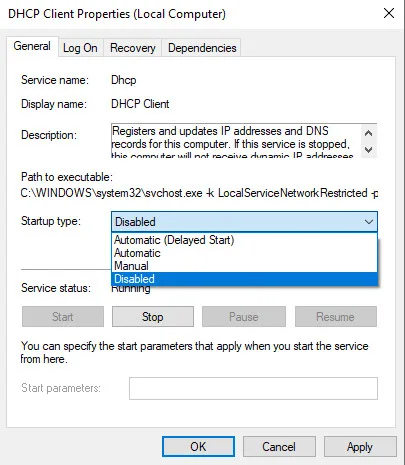Image resolution: width=405 pixels, height=465 pixels.
Task: Click description scrollbar down arrow
Action: [368, 150]
